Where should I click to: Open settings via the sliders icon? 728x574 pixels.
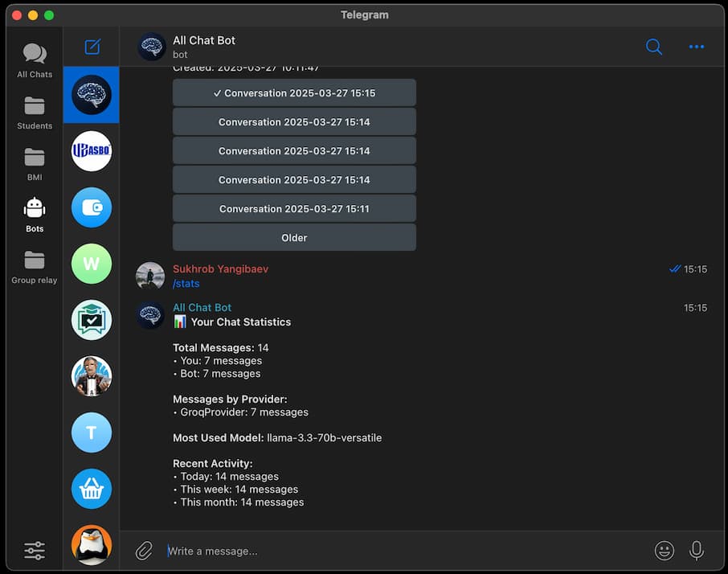pyautogui.click(x=35, y=551)
